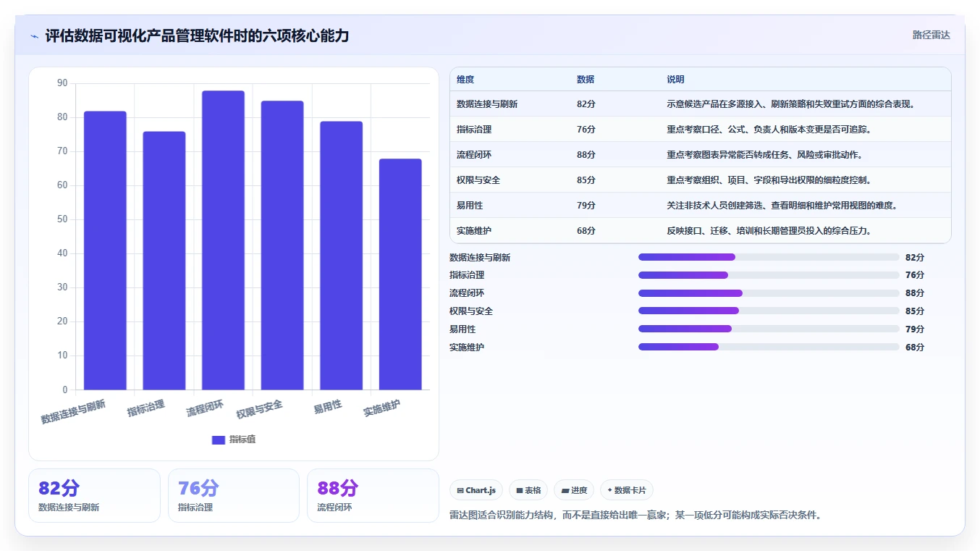Image resolution: width=980 pixels, height=551 pixels.
Task: Click the 易用性 bar in the chart
Action: pos(342,256)
